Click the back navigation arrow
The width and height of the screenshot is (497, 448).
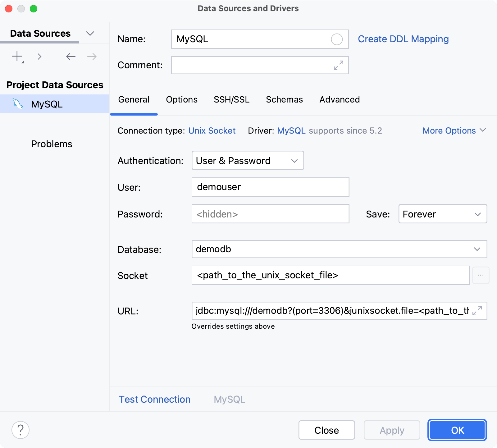click(71, 56)
